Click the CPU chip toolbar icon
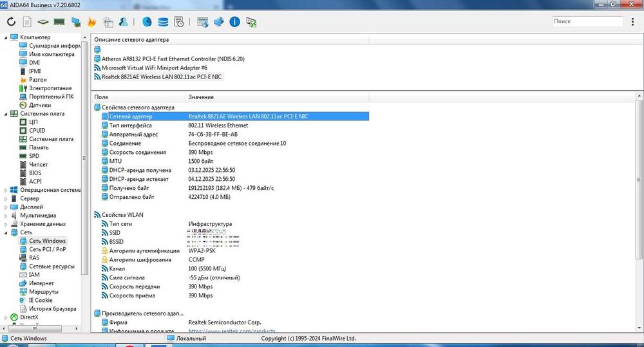644x347 pixels. click(43, 22)
